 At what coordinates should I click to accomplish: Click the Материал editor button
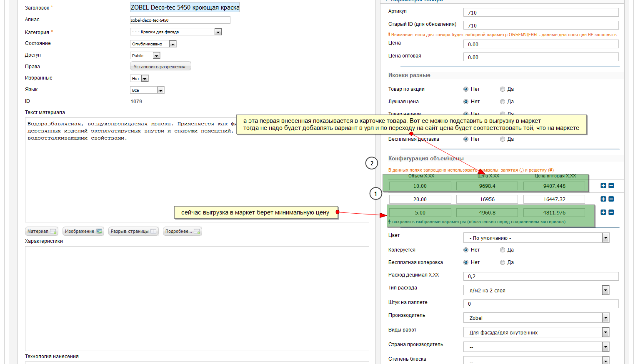[x=42, y=231]
